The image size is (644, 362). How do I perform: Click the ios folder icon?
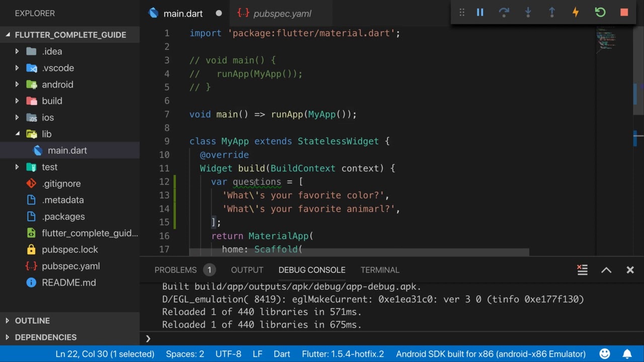tap(31, 118)
